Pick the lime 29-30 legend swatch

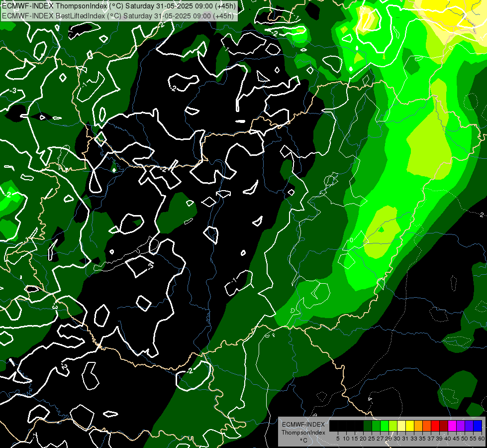[x=393, y=426]
